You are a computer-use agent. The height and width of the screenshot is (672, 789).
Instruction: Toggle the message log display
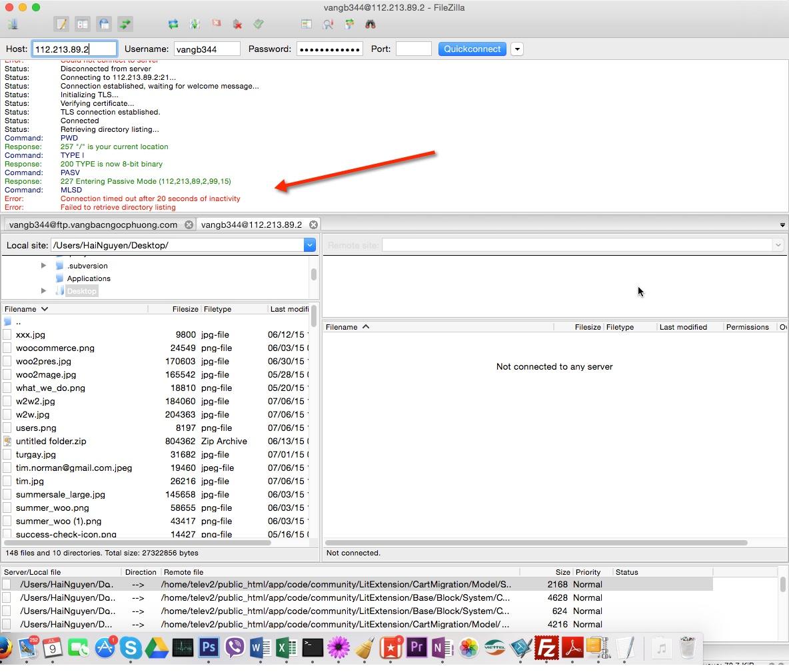61,23
